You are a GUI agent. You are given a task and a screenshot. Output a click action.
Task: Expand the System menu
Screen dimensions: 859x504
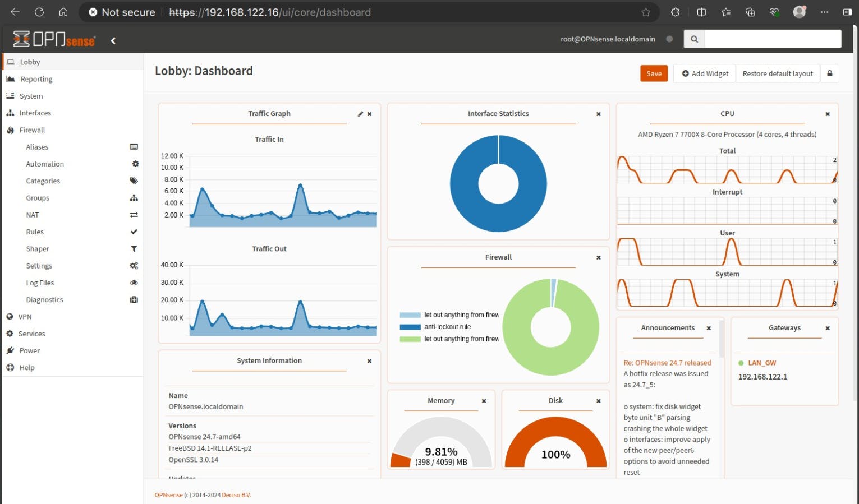73,96
